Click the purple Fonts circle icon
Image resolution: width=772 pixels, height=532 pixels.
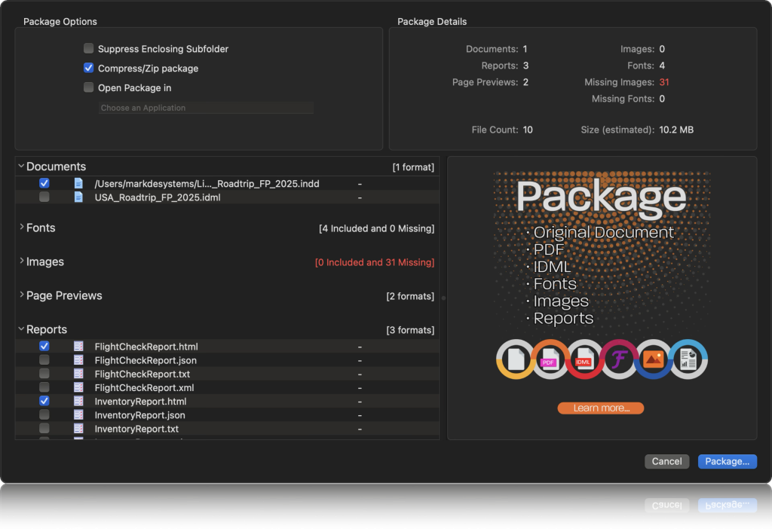click(619, 359)
